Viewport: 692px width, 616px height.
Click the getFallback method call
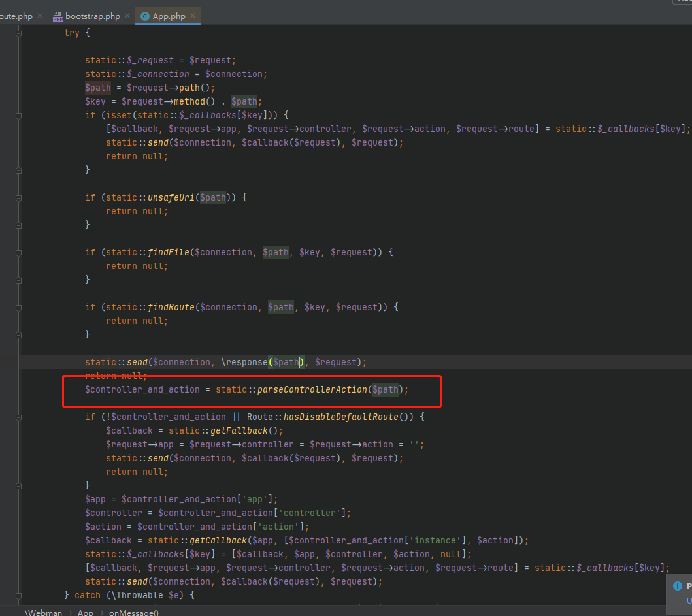pos(239,430)
